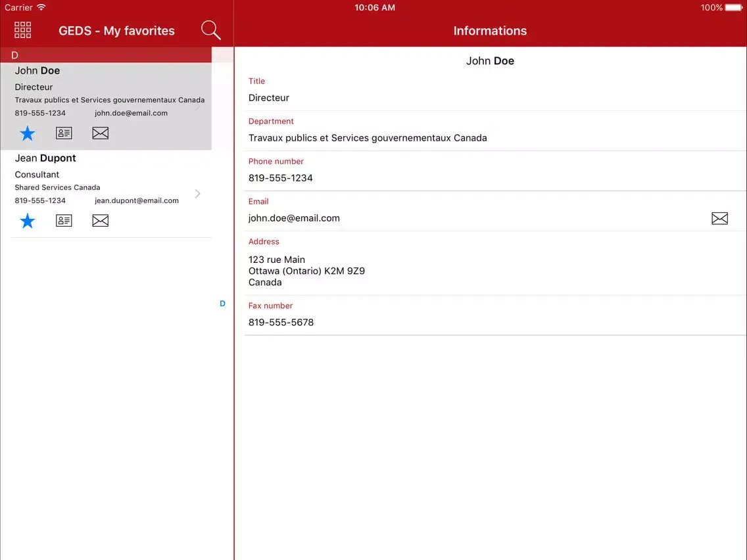The image size is (747, 560).
Task: Tap the D section header bar
Action: [106, 55]
